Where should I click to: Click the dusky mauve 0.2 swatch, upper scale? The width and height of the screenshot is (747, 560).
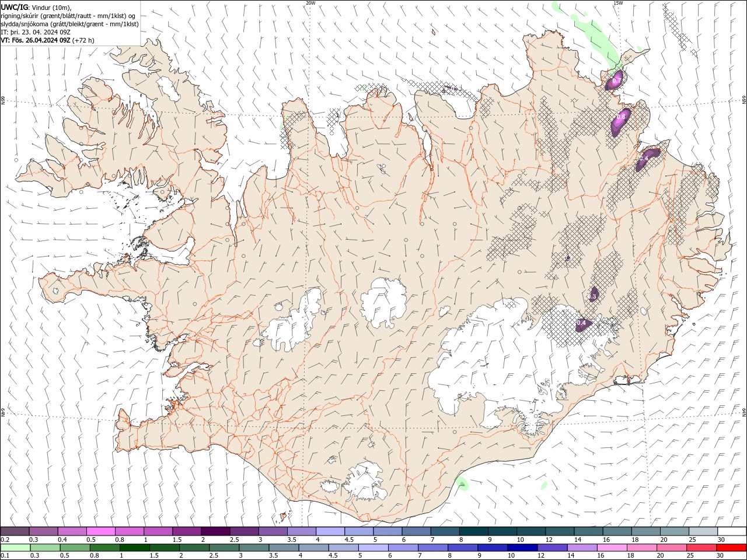click(15, 531)
